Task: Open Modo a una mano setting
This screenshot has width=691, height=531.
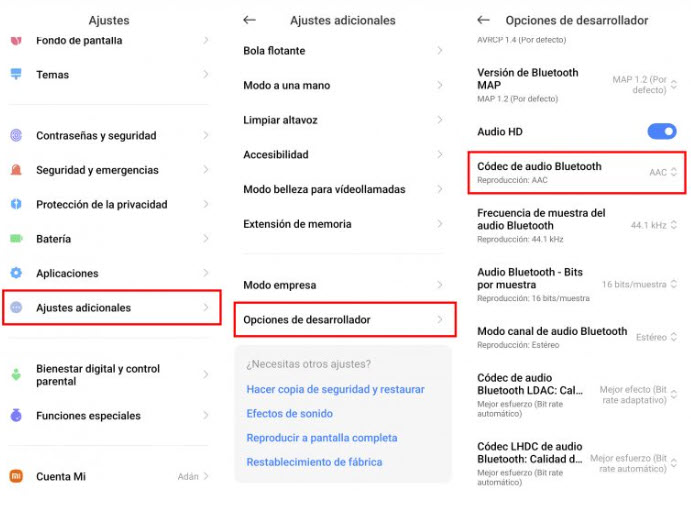Action: click(x=342, y=85)
